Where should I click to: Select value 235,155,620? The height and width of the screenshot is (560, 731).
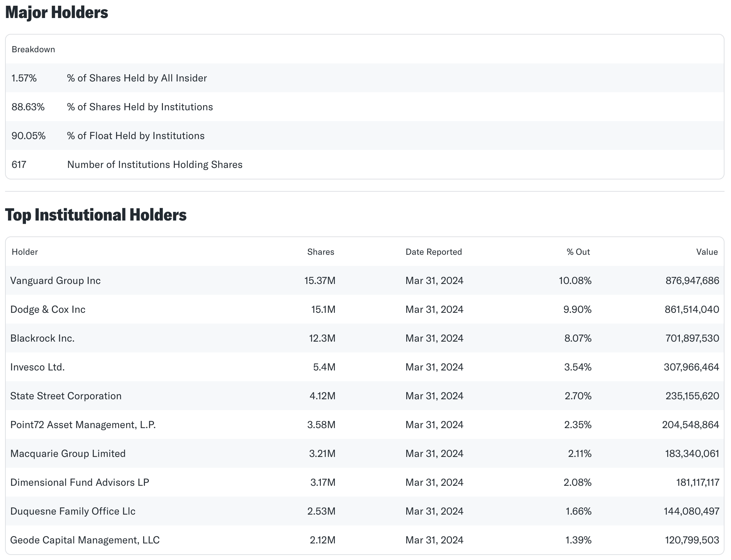(x=692, y=396)
